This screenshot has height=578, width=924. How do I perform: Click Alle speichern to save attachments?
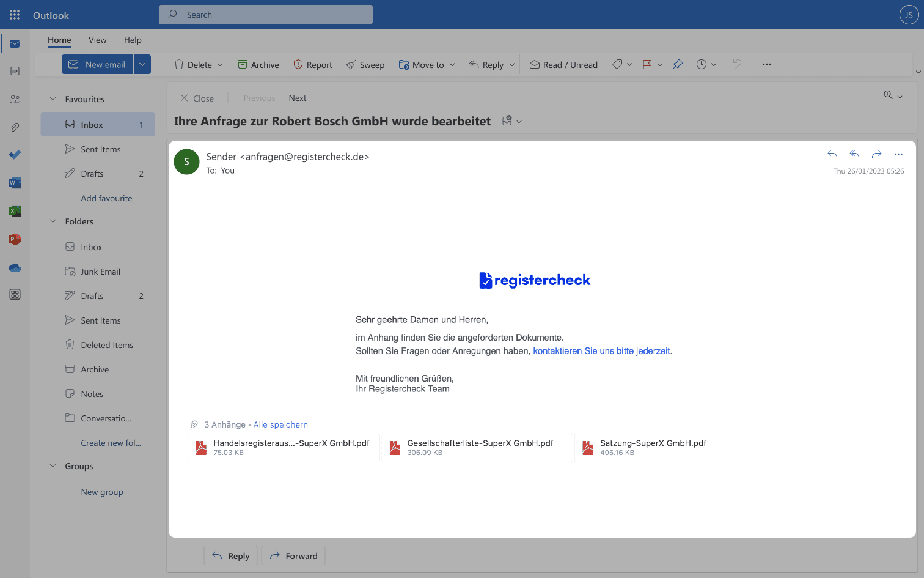click(x=280, y=424)
